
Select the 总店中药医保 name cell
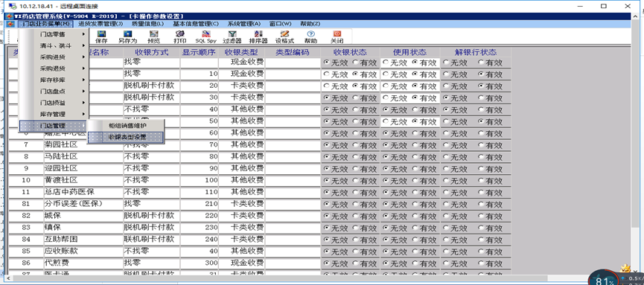[83, 192]
